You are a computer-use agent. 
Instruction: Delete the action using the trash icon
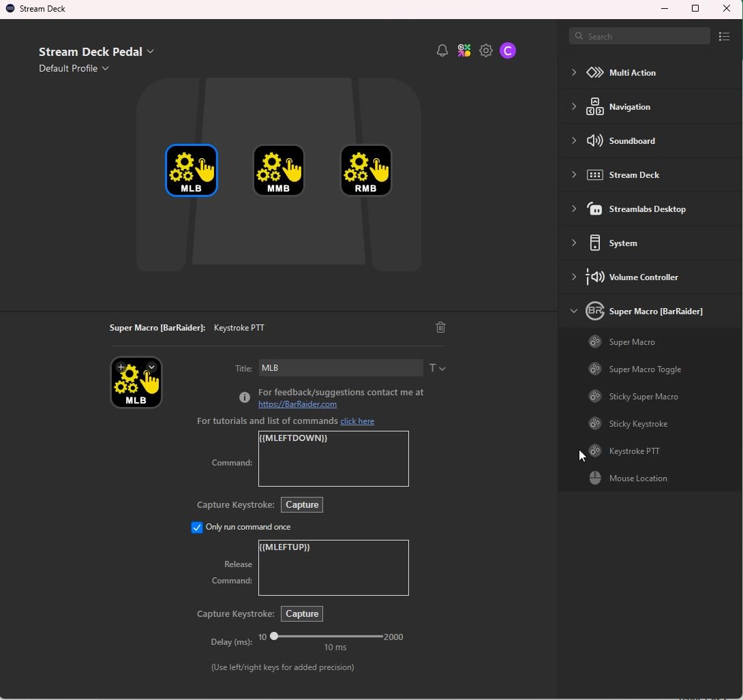[x=440, y=327]
